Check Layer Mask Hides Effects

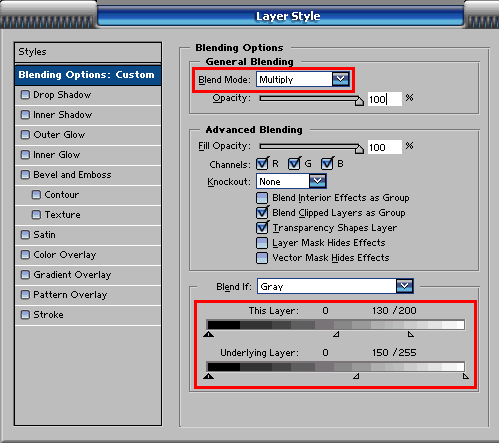tap(262, 243)
